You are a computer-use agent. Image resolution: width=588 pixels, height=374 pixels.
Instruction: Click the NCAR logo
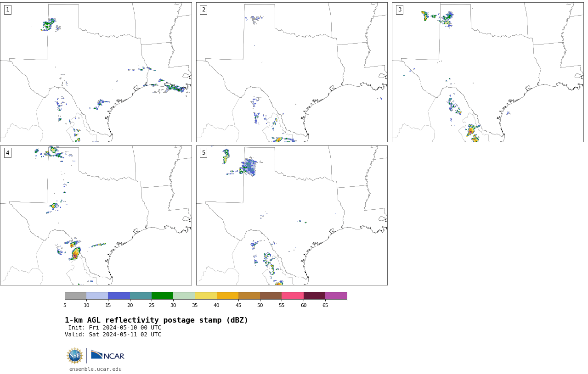pyautogui.click(x=107, y=355)
